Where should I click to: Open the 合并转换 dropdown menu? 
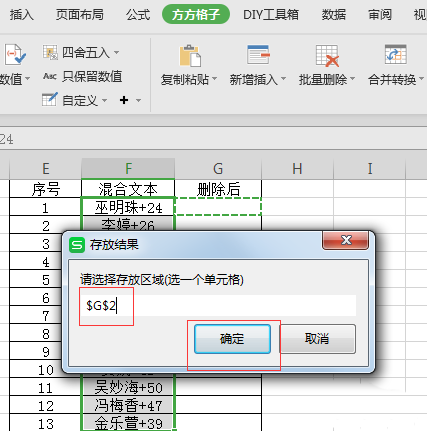click(421, 79)
